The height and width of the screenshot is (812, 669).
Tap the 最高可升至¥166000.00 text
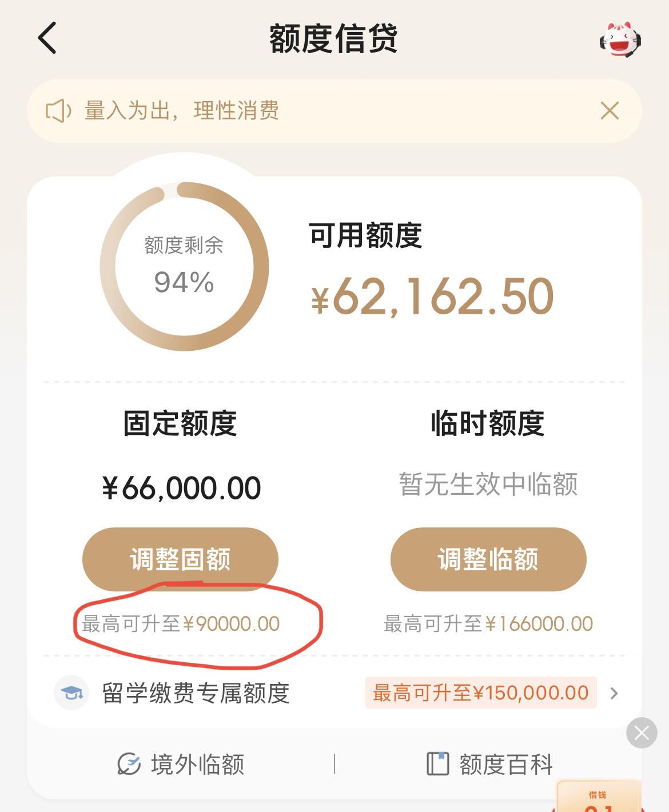488,623
